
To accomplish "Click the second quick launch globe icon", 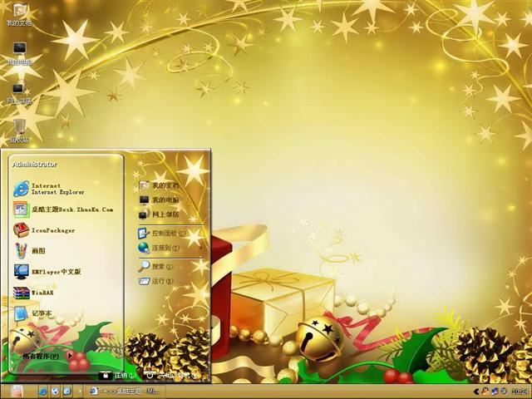I will coord(55,392).
